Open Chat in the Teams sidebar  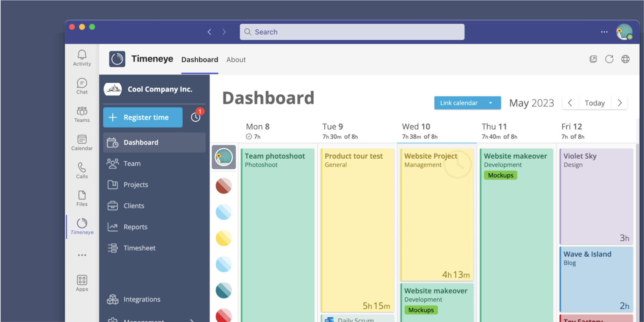[x=82, y=86]
